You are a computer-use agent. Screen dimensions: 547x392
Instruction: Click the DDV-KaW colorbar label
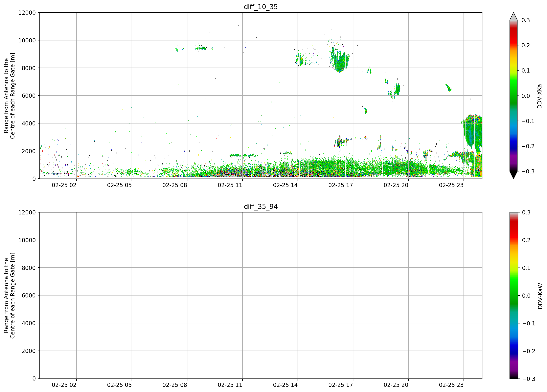pyautogui.click(x=540, y=296)
